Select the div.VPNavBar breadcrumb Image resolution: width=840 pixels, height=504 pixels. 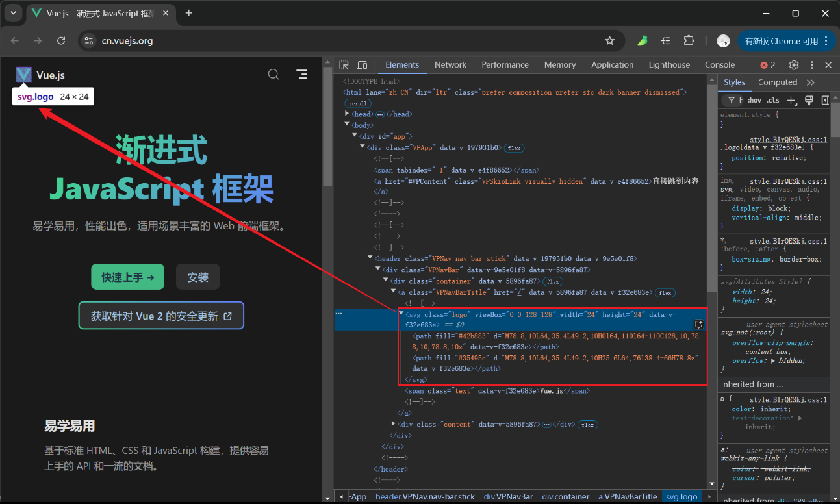(x=507, y=497)
